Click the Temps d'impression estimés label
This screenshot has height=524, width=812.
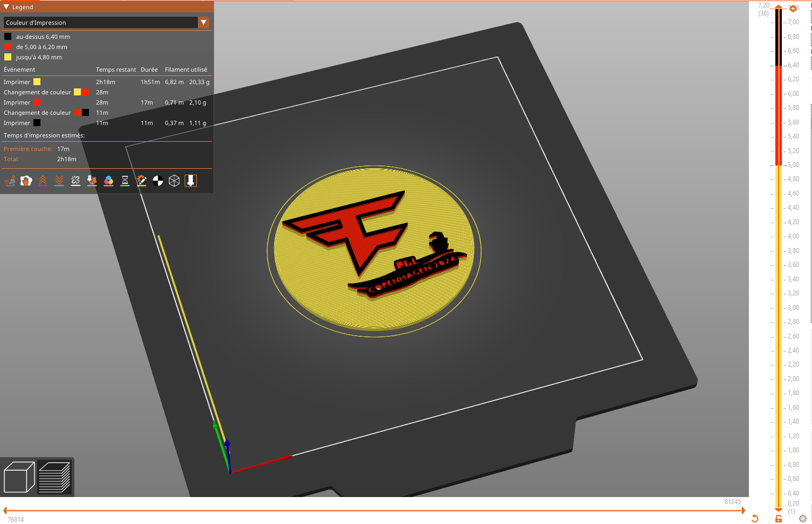point(44,135)
